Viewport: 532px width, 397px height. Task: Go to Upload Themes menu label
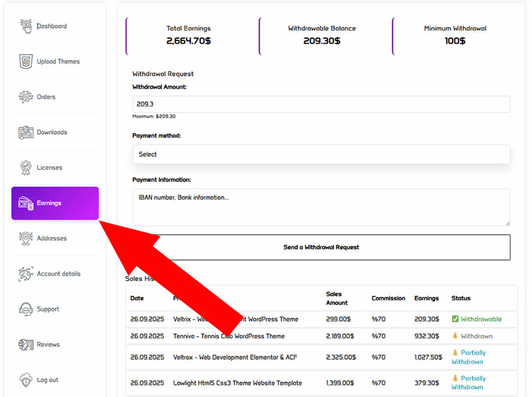coord(58,62)
